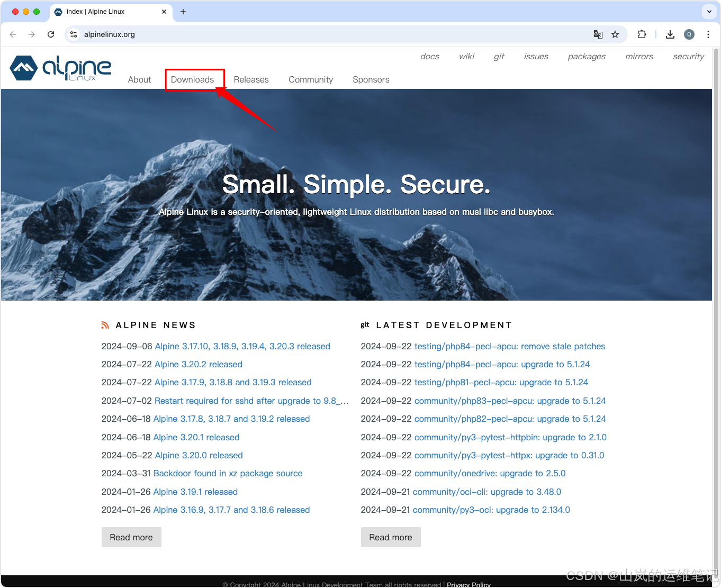Open the Community menu item
The image size is (721, 588).
pyautogui.click(x=311, y=79)
